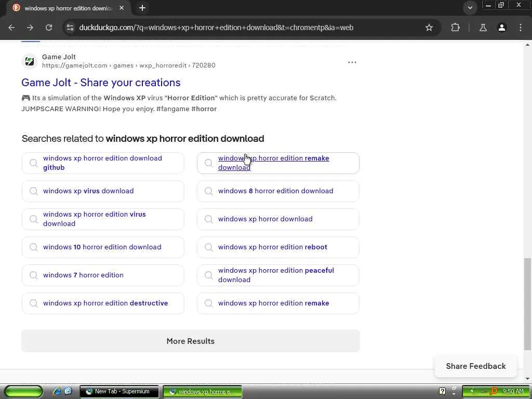Screen dimensions: 532x399
Task: Click search icon beside windows 7 horror edition
Action: click(x=34, y=275)
